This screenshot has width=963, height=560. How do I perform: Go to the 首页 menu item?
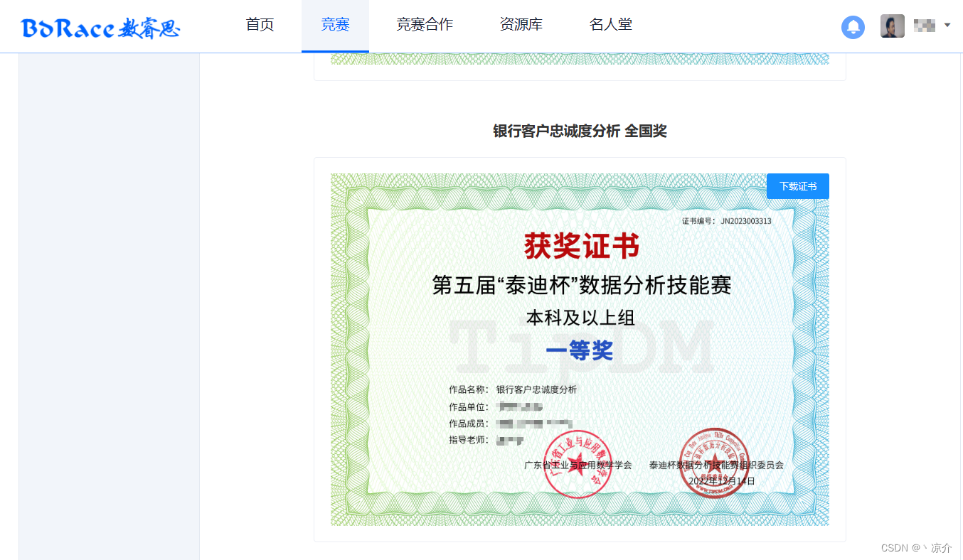coord(260,25)
